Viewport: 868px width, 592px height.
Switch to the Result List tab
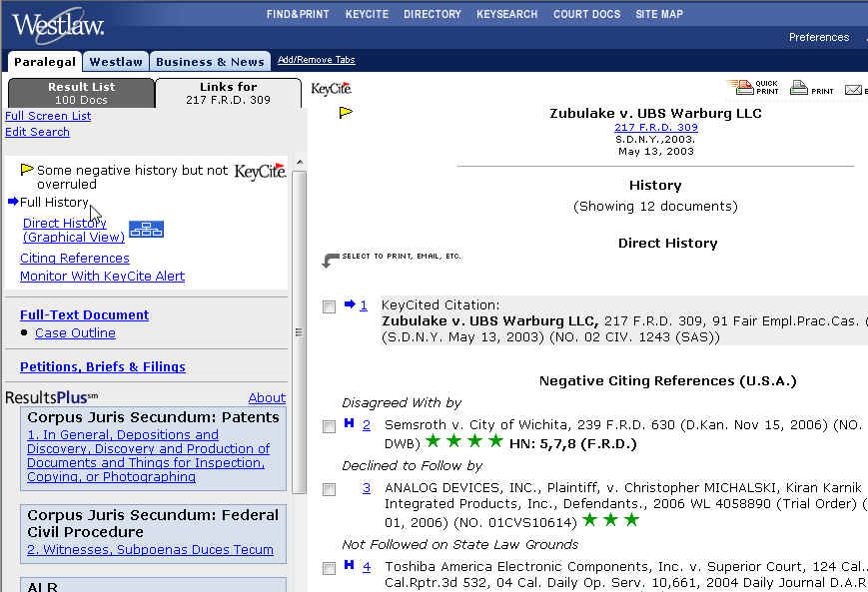point(81,93)
